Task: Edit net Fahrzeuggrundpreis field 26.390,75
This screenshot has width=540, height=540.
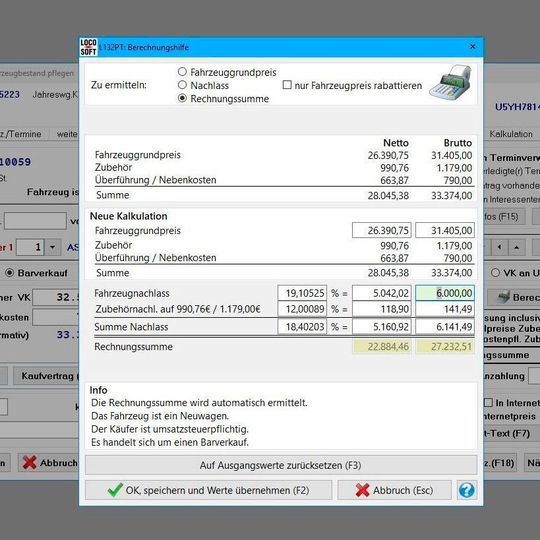Action: pos(382,230)
